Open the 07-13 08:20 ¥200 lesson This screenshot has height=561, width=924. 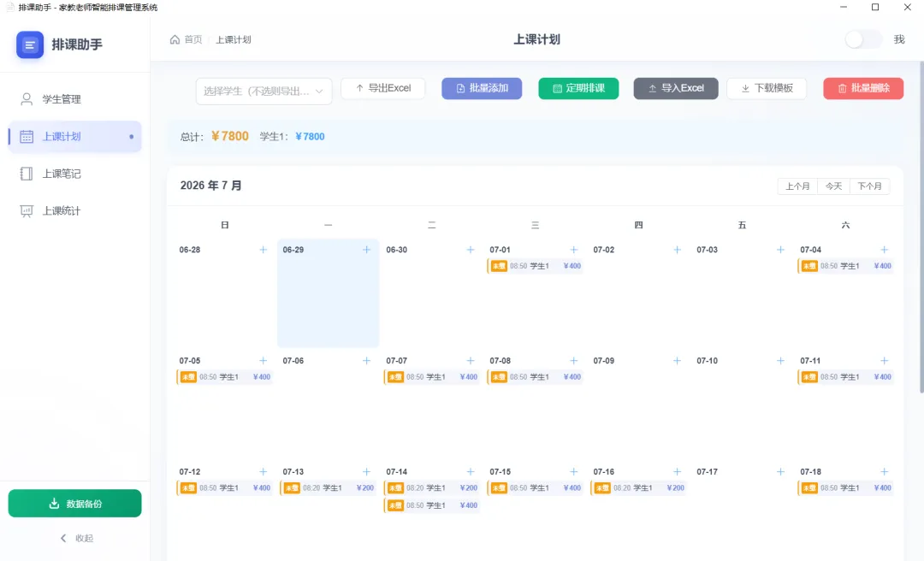[329, 488]
